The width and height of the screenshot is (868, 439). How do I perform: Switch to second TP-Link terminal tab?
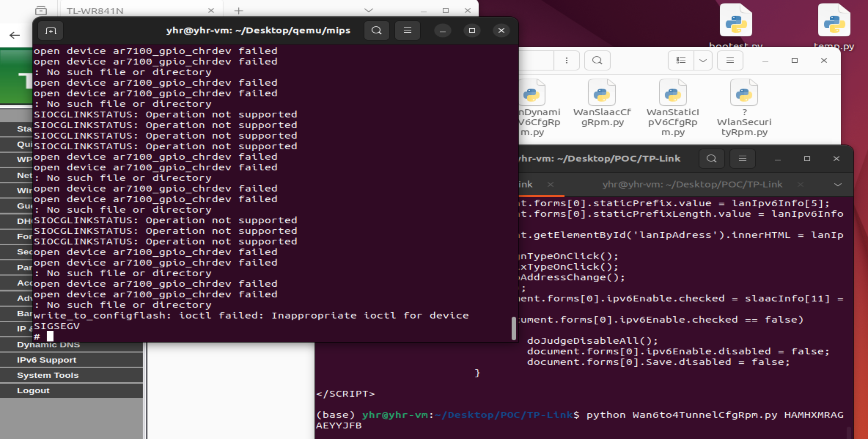pyautogui.click(x=692, y=185)
